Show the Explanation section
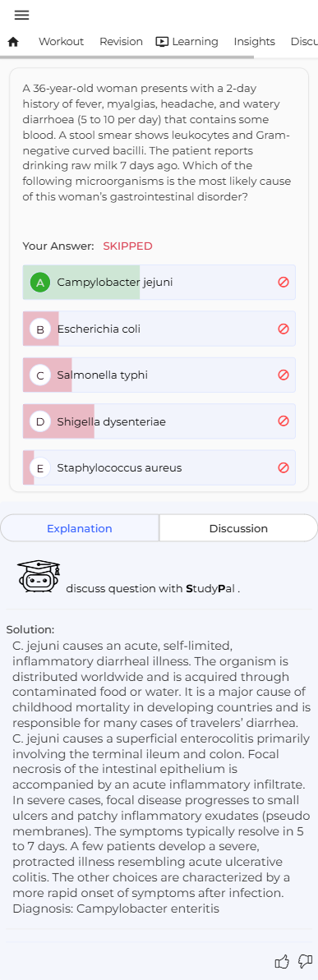Screen dimensions: 318x980 (x=80, y=528)
